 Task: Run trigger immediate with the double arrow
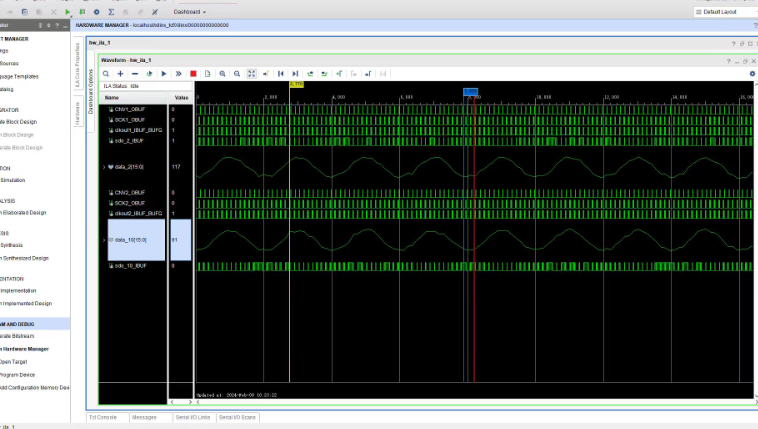click(178, 74)
